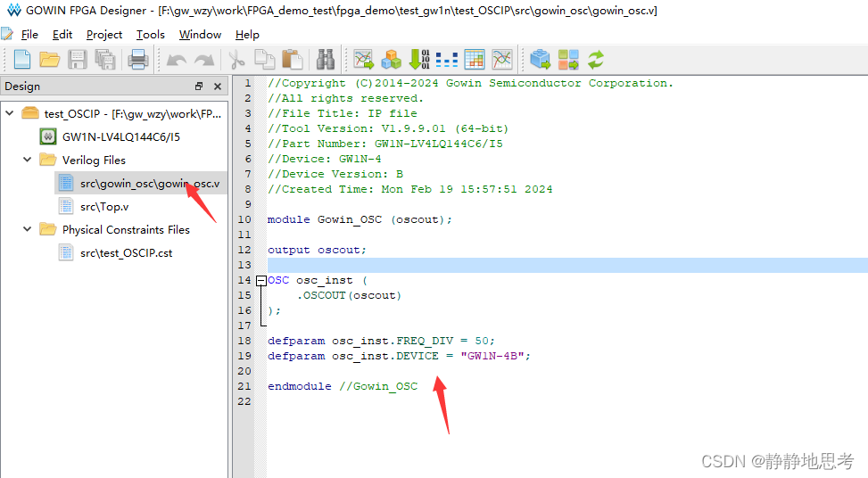Open the waveform chart with green arrow tool

tap(364, 59)
